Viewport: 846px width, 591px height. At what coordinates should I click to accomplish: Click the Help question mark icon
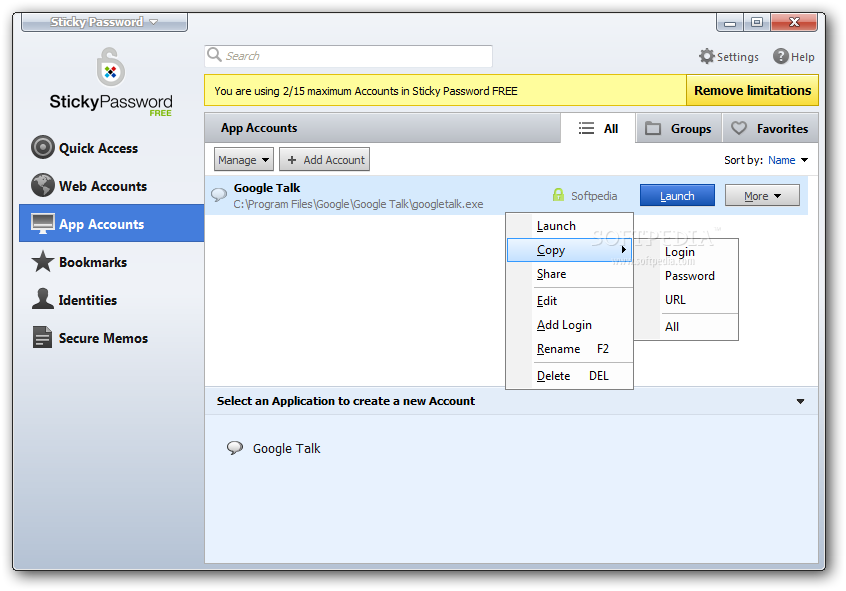pos(780,56)
